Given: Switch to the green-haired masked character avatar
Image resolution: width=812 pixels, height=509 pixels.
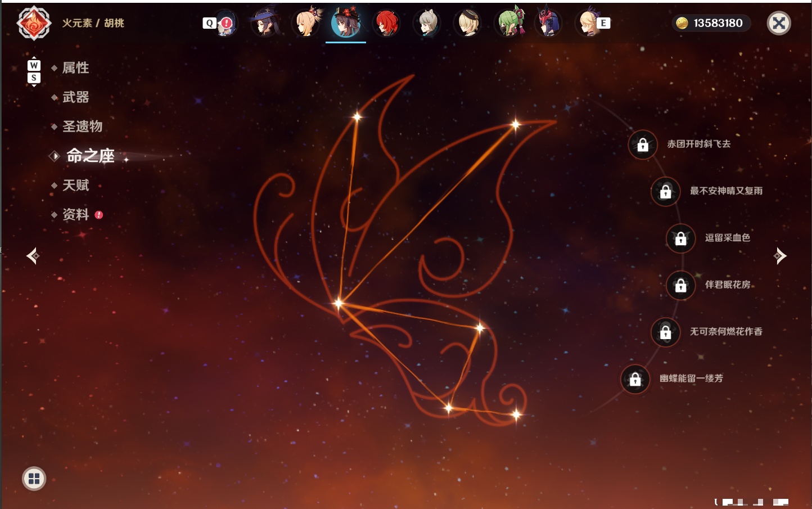Looking at the screenshot, I should coord(509,23).
